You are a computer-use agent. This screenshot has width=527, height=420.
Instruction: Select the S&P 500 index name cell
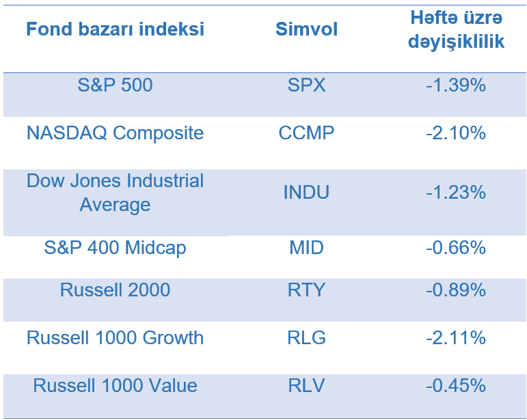click(115, 85)
